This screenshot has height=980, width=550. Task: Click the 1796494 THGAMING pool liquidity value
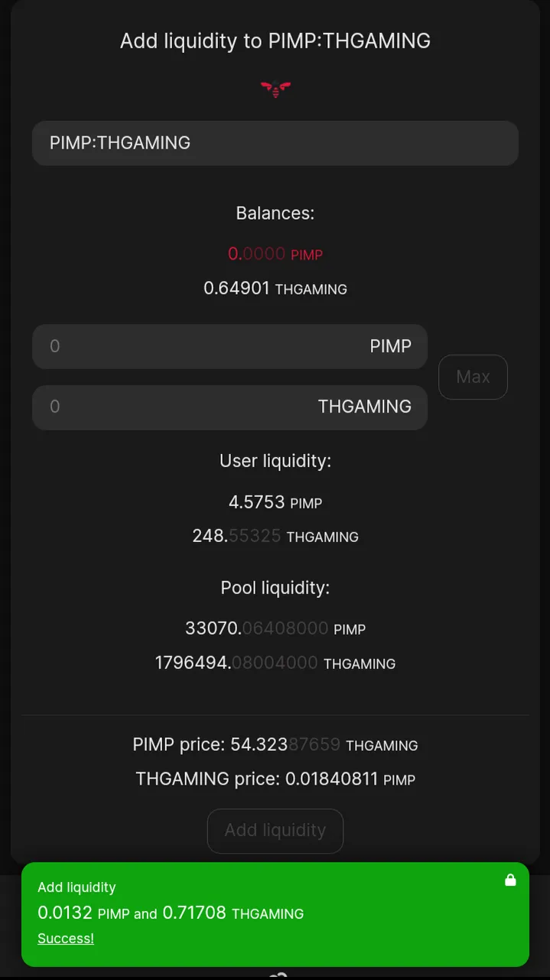(x=275, y=663)
